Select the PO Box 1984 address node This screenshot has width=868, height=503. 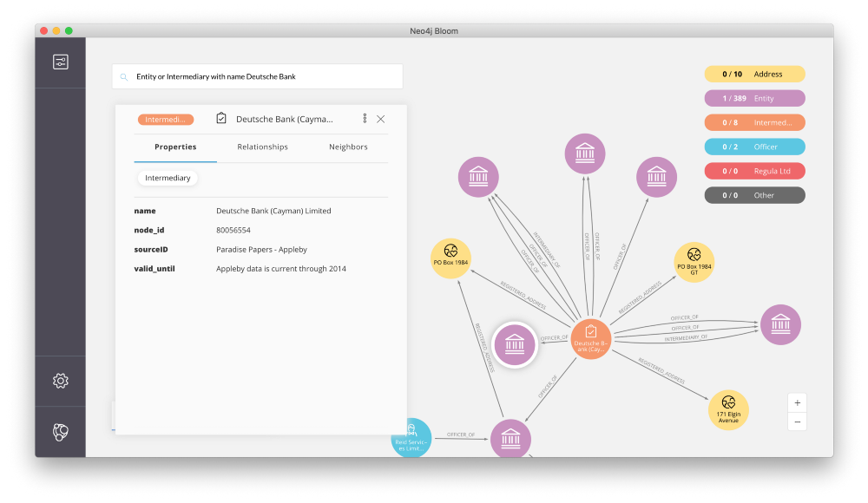[x=450, y=258]
